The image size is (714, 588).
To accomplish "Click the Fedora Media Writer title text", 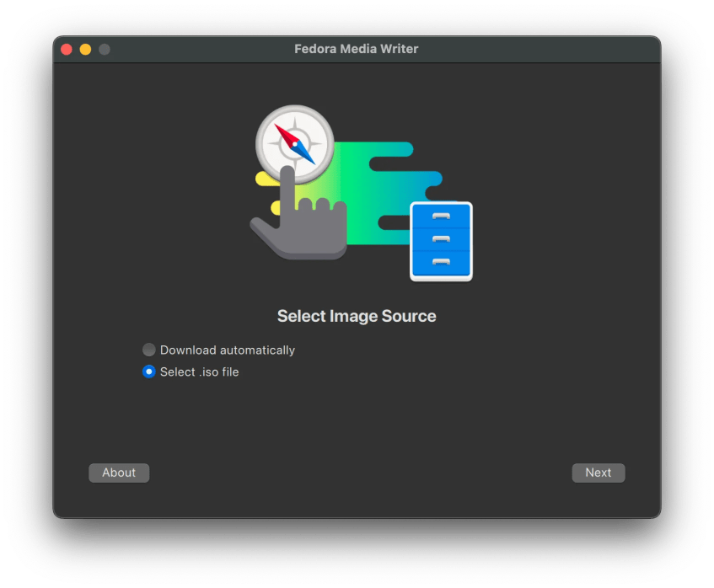I will (356, 49).
